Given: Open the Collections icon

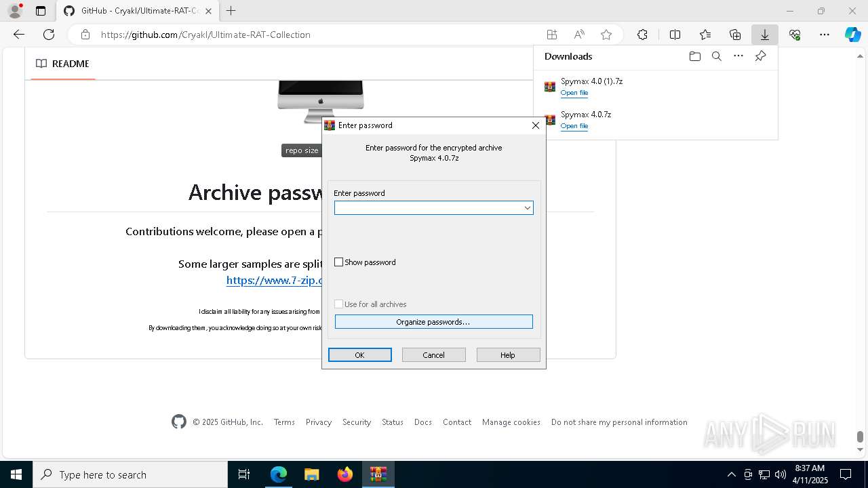Looking at the screenshot, I should pyautogui.click(x=735, y=35).
